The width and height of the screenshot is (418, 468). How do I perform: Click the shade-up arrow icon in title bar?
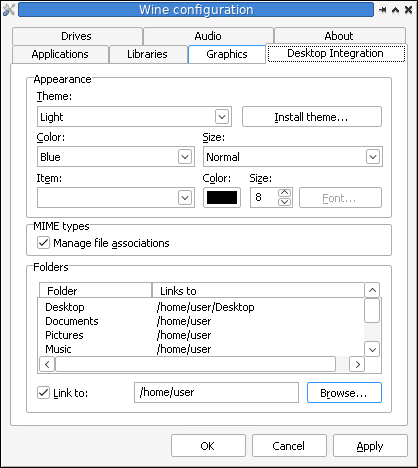pos(396,10)
